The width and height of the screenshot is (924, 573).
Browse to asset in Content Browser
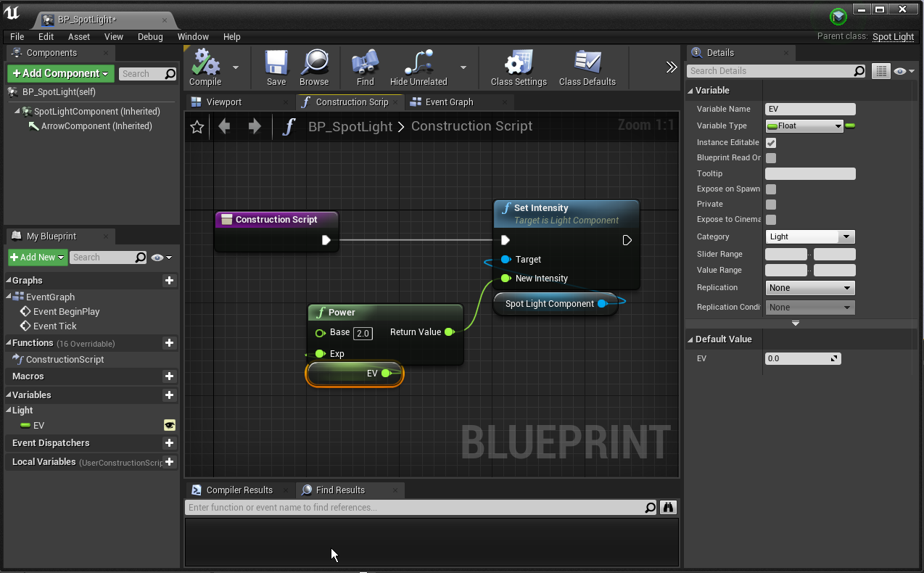pos(314,67)
